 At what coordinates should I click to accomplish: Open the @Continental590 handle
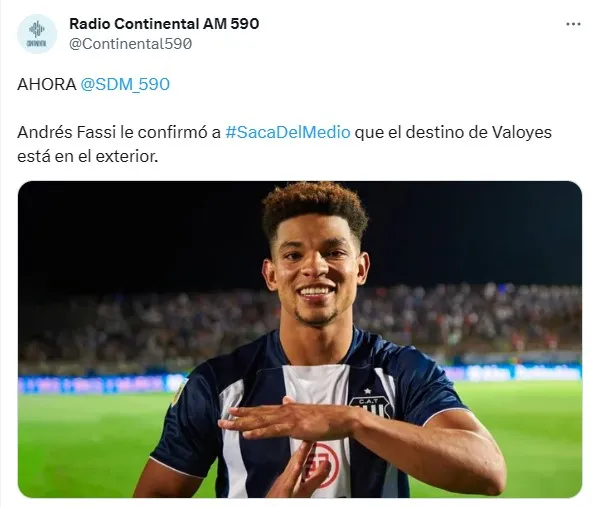point(130,44)
